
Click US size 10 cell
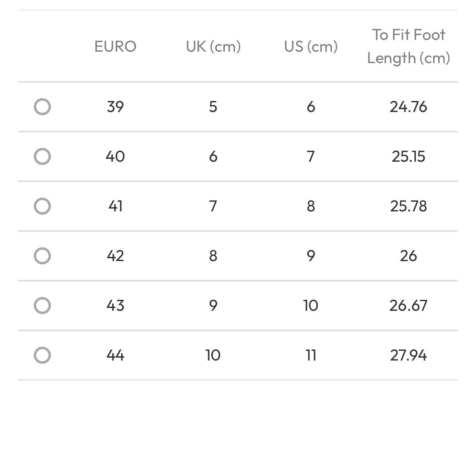(x=311, y=305)
